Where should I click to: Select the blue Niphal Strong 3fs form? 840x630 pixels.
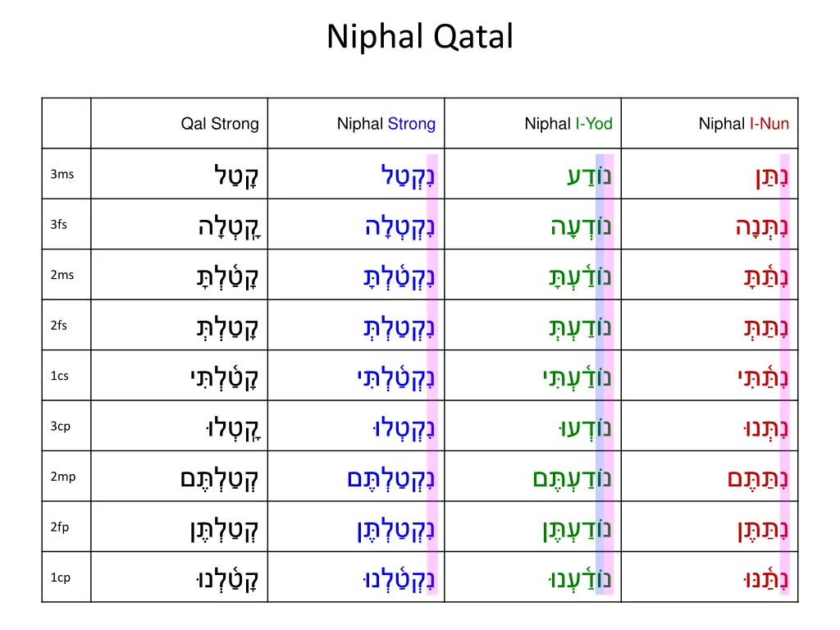400,226
